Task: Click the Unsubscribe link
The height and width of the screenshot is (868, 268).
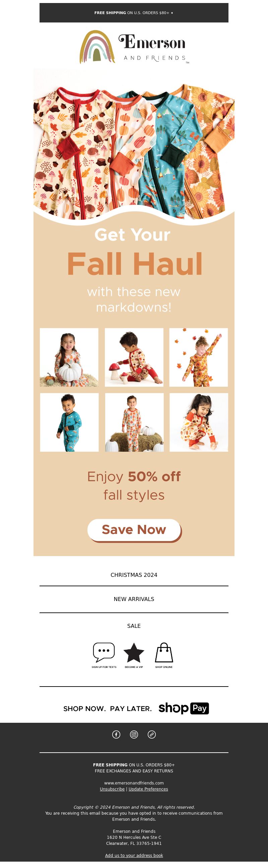Action: pyautogui.click(x=112, y=789)
